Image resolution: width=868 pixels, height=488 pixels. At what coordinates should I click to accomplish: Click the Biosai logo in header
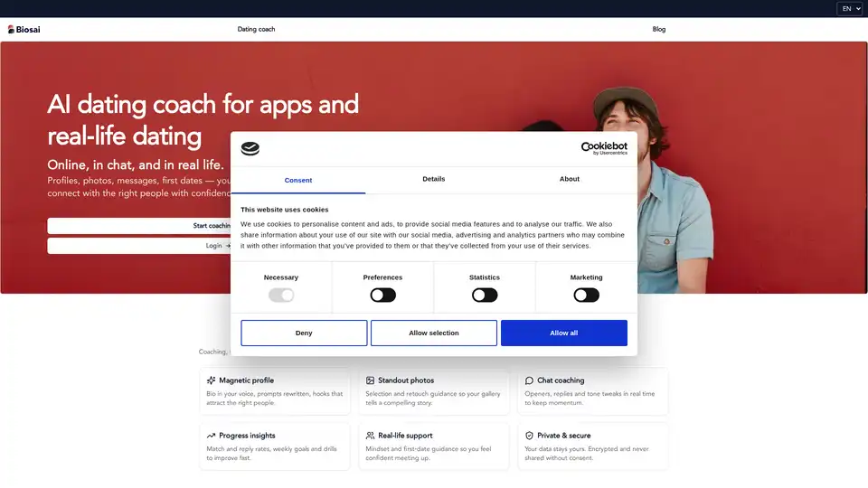(x=24, y=29)
